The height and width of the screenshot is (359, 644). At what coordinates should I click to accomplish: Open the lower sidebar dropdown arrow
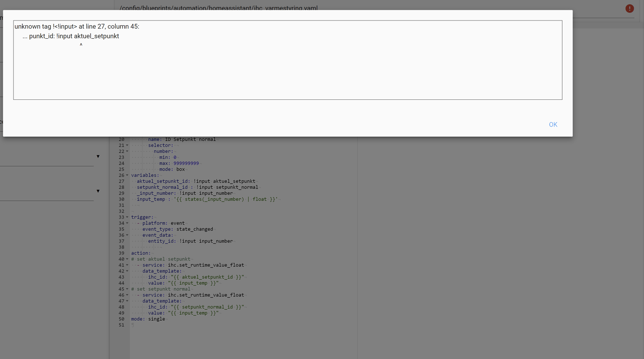click(98, 191)
